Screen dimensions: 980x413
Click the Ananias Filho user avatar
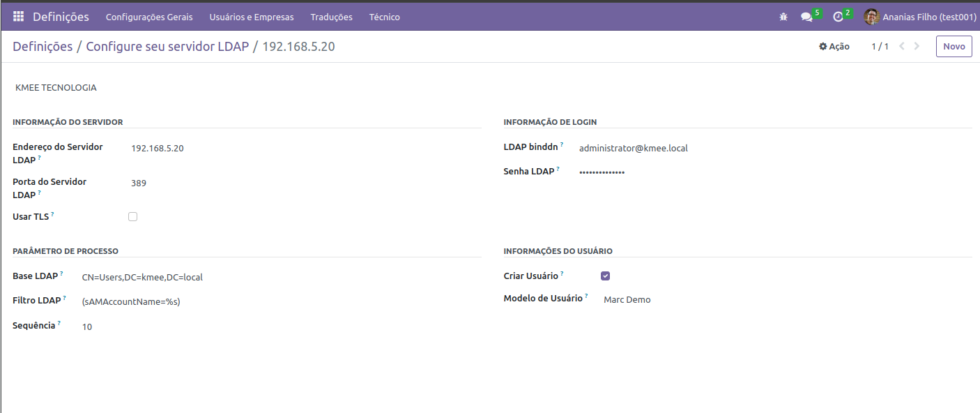coord(871,17)
